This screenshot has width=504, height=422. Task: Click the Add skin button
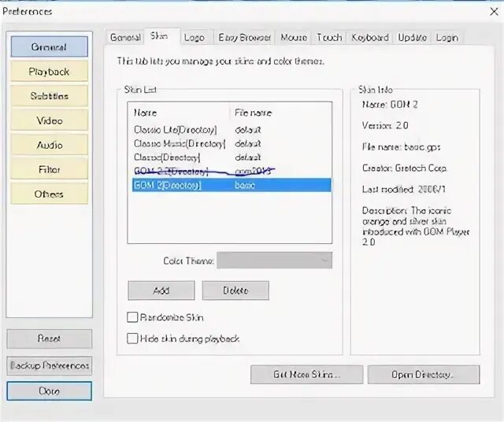click(161, 291)
